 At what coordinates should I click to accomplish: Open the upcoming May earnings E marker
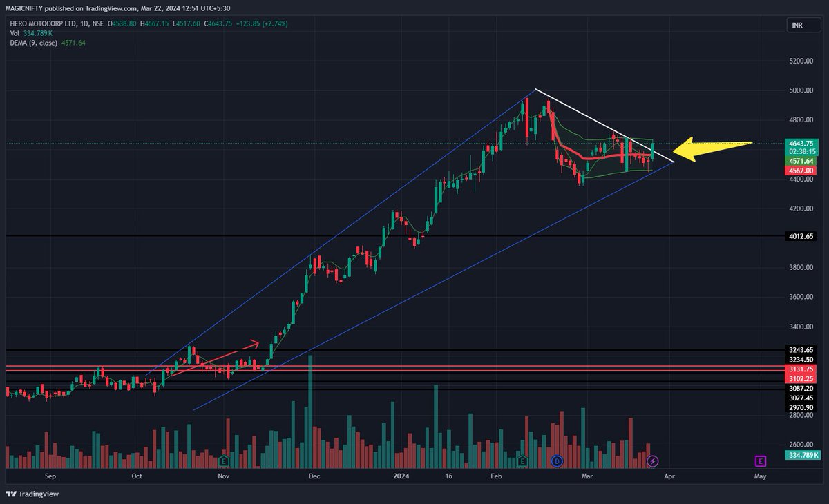(x=761, y=461)
